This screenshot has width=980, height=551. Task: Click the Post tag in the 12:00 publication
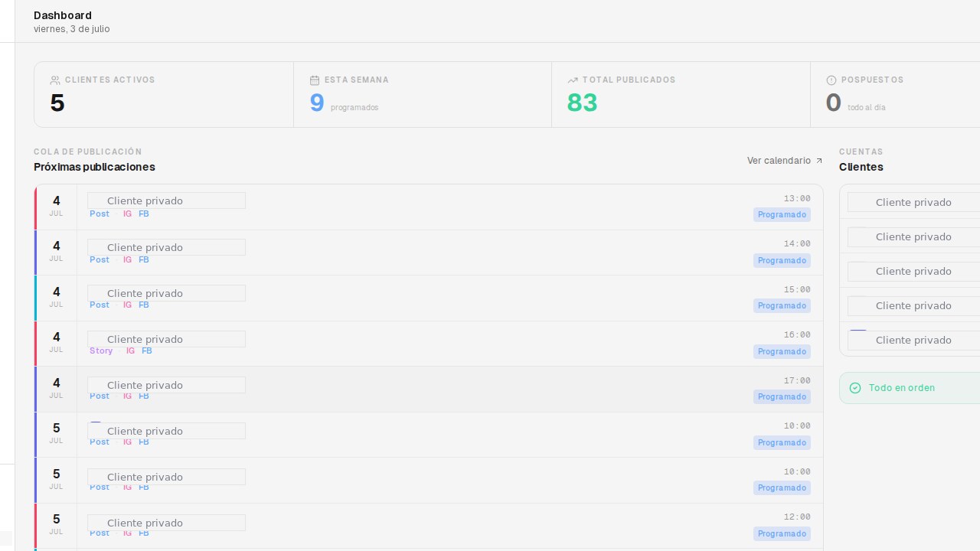pos(100,533)
